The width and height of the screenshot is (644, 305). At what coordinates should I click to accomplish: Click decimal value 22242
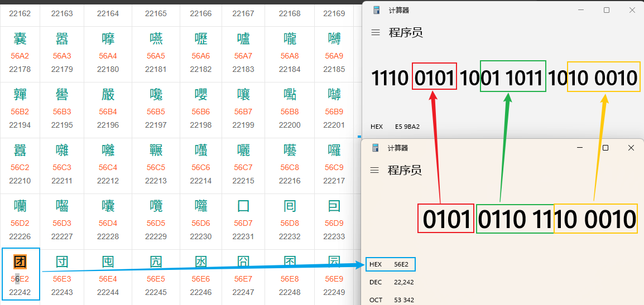pyautogui.click(x=20, y=292)
